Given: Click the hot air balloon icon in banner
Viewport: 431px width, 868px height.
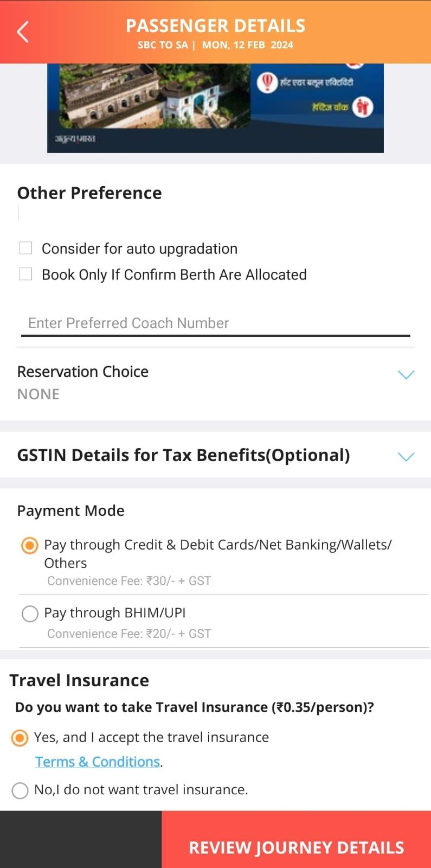Looking at the screenshot, I should 267,83.
